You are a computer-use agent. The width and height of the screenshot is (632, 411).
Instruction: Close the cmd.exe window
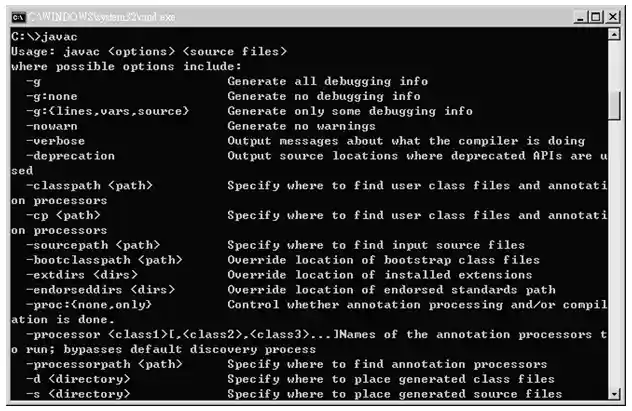click(614, 17)
